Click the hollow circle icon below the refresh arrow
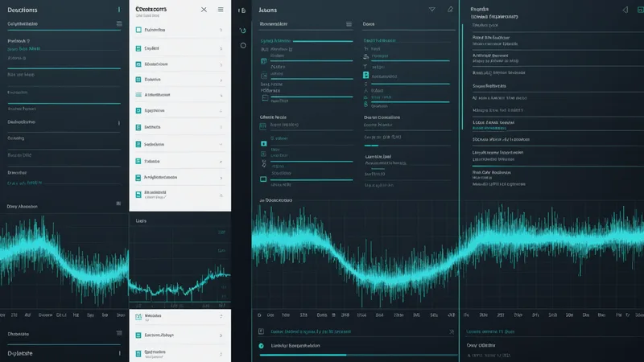Viewport: 644px width, 362px height. [x=243, y=46]
